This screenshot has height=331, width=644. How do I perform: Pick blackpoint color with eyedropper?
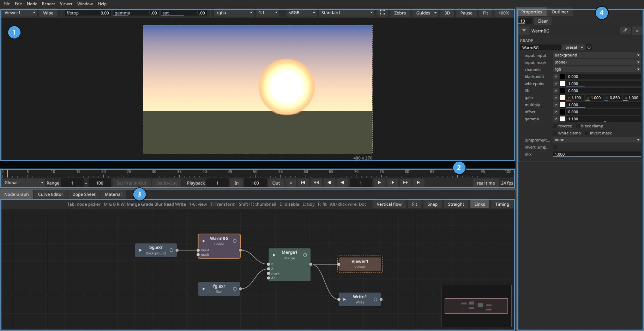556,77
